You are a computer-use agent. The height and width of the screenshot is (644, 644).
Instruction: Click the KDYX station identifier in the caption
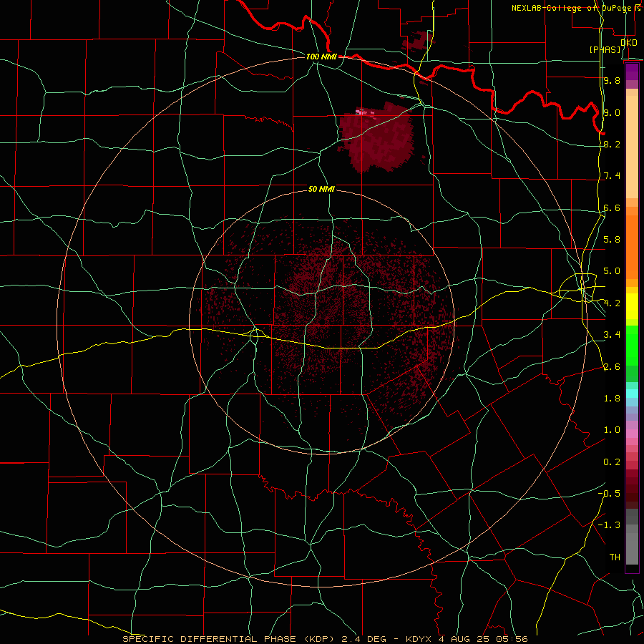419,639
